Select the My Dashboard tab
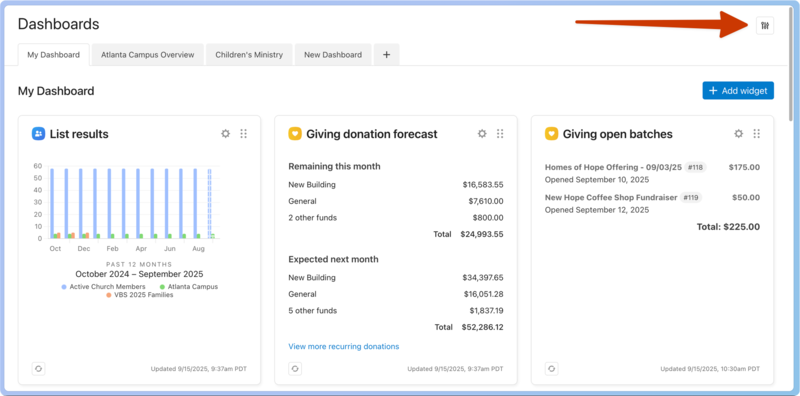The height and width of the screenshot is (396, 800). pos(54,55)
